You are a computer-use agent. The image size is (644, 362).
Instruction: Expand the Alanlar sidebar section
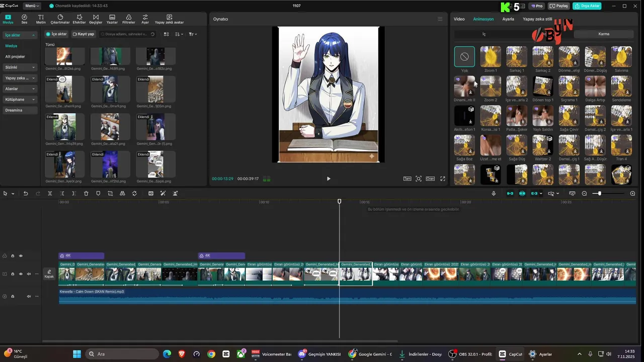(20, 88)
